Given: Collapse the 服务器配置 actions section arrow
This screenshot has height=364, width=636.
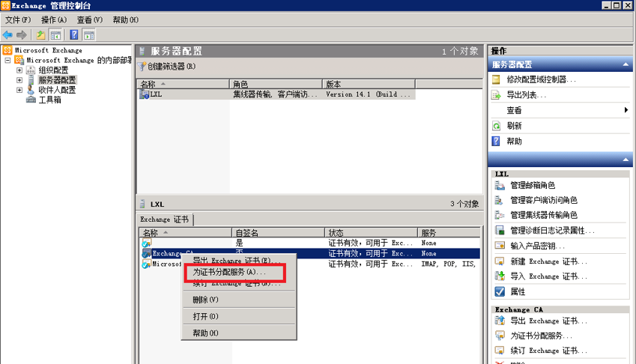Looking at the screenshot, I should click(x=626, y=65).
